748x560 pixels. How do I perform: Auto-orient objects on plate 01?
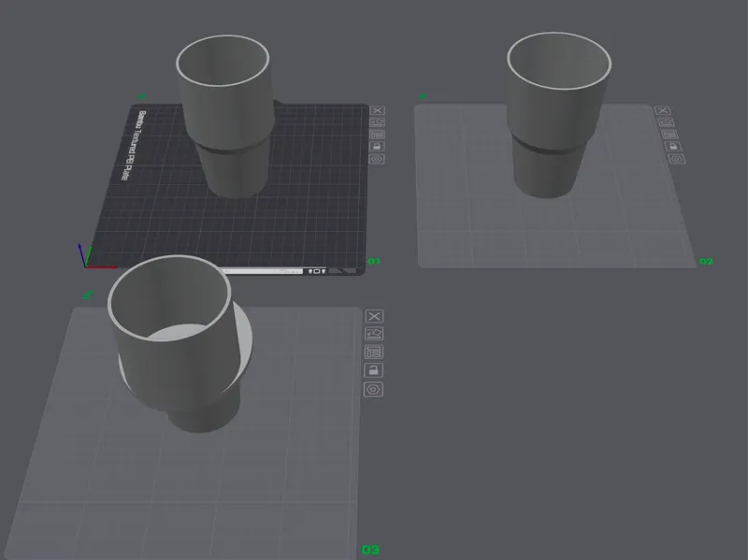pos(378,122)
